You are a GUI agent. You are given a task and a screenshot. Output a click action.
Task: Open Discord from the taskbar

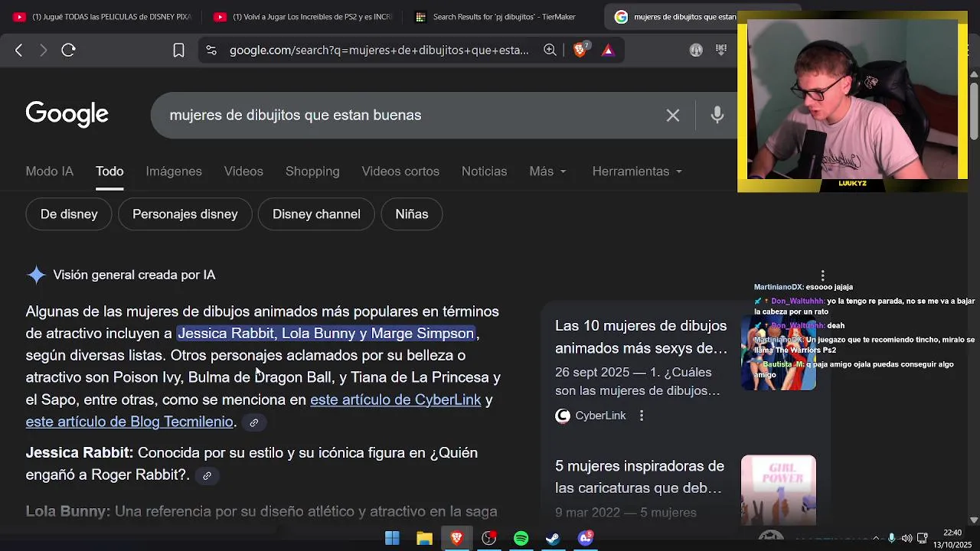[x=586, y=538]
